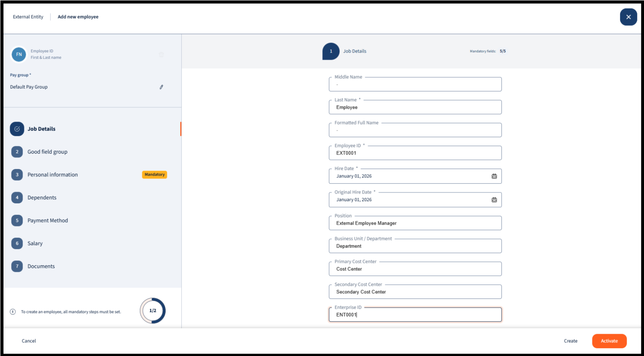Edit pay group with the pencil icon
The image size is (644, 356).
tap(161, 87)
